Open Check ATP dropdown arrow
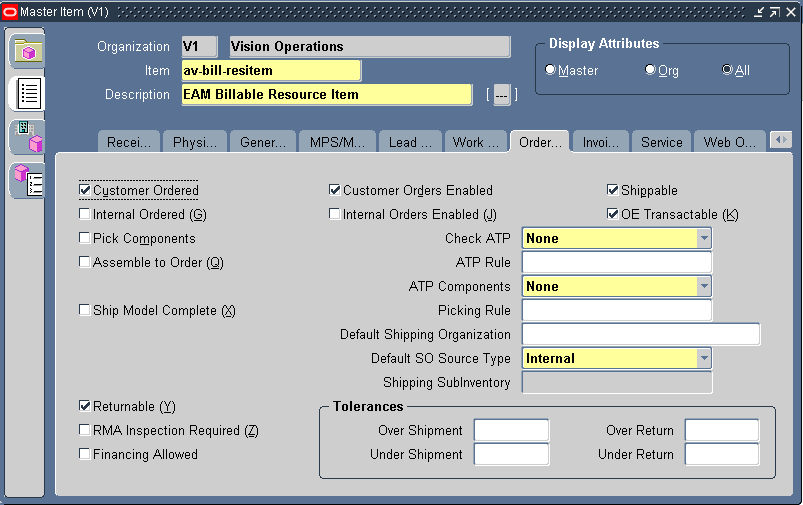This screenshot has height=505, width=803. tap(704, 238)
